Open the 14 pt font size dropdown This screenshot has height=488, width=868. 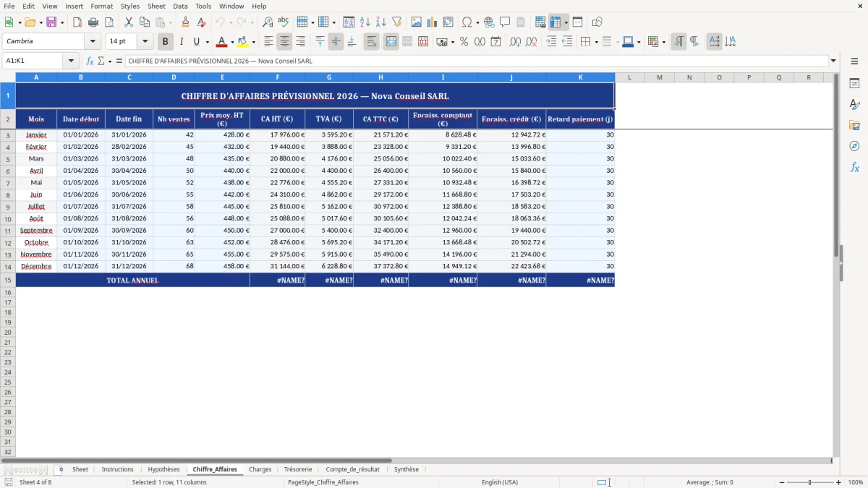[x=145, y=42]
